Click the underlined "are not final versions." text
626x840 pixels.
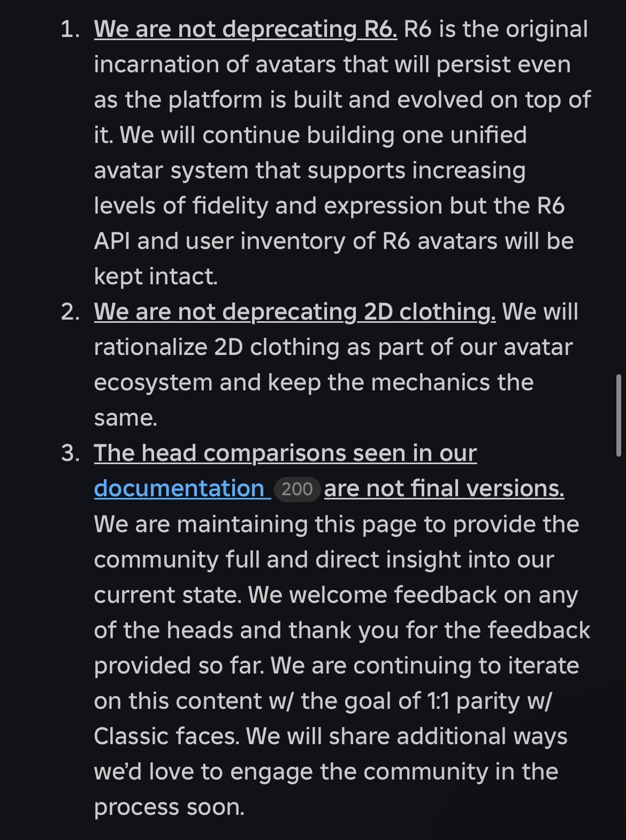[x=444, y=488]
